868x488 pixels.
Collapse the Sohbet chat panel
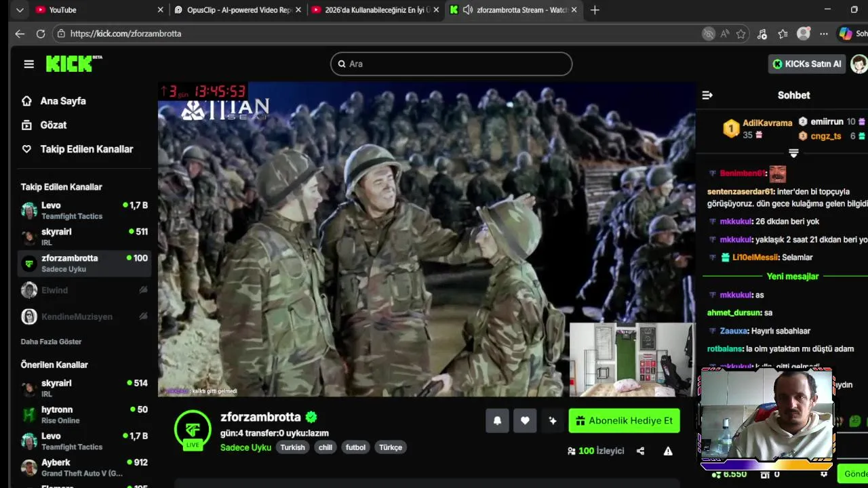coord(707,95)
